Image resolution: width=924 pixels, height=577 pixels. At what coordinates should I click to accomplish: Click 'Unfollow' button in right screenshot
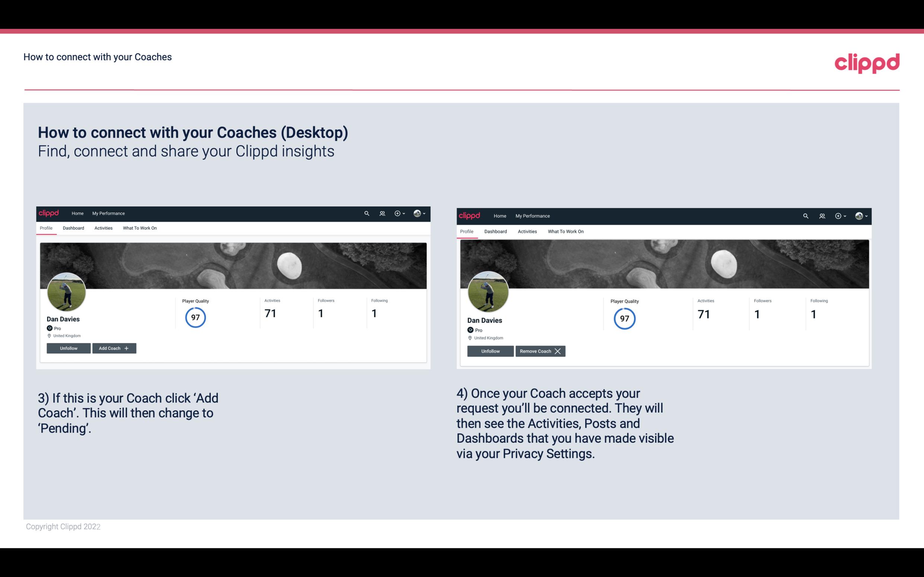coord(490,351)
